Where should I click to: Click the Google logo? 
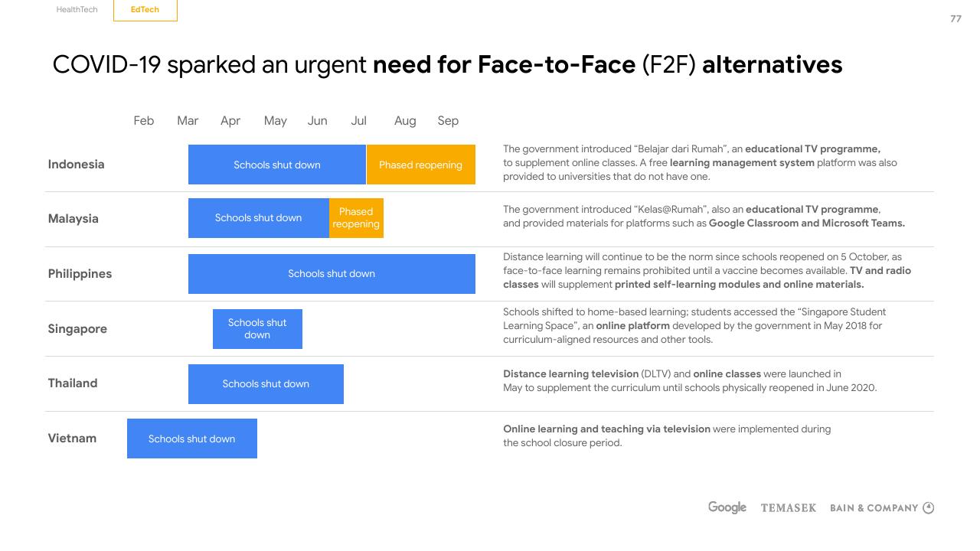pyautogui.click(x=727, y=507)
